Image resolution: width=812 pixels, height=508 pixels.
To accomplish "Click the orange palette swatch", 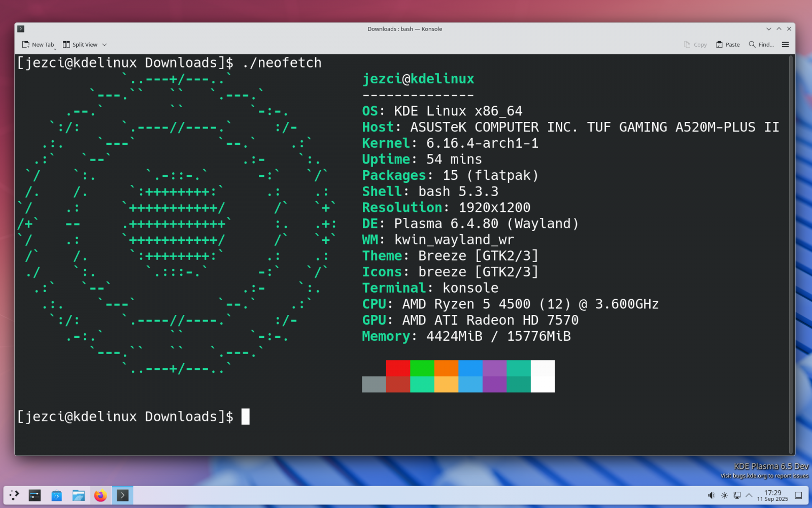I will coord(446,368).
